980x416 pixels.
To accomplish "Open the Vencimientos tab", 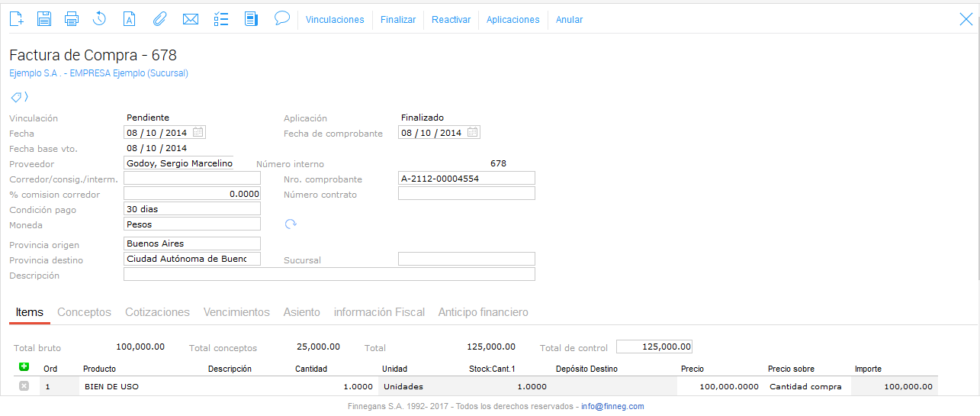I will [236, 312].
